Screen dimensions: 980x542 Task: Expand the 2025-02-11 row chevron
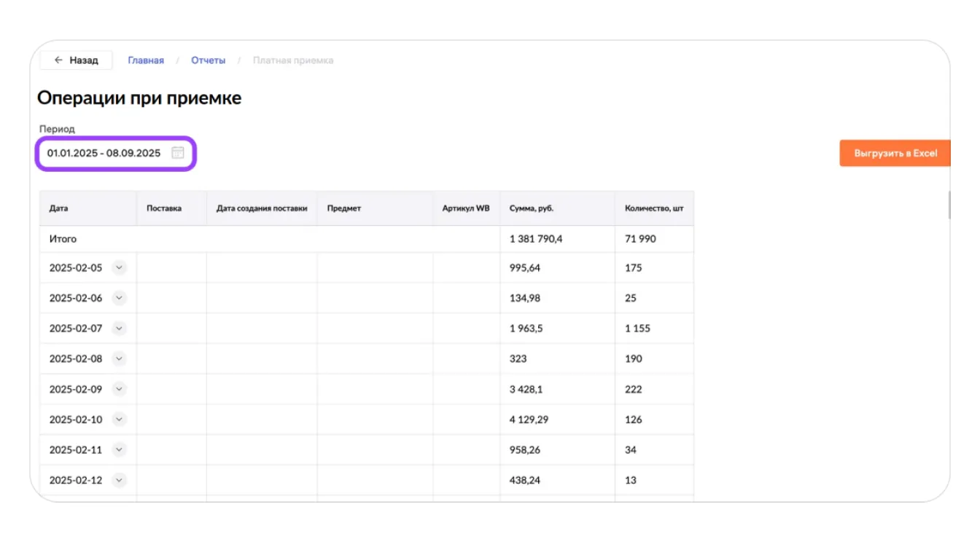click(120, 449)
